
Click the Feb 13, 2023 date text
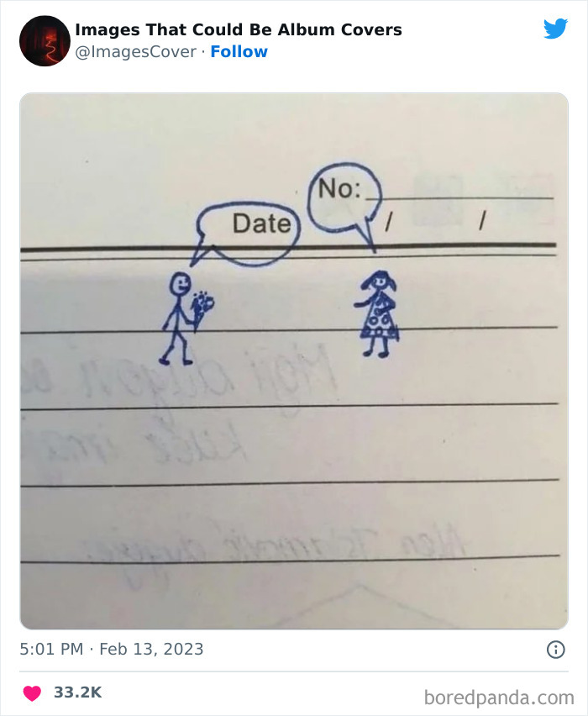pyautogui.click(x=151, y=649)
